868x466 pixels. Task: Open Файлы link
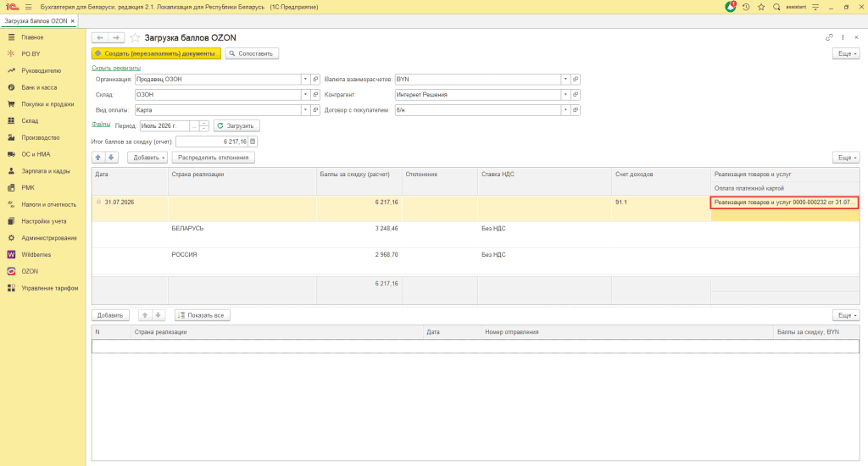click(101, 125)
